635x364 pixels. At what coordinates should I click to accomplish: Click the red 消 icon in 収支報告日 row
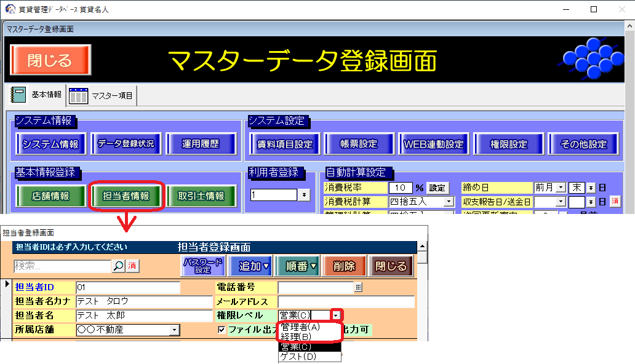(615, 201)
